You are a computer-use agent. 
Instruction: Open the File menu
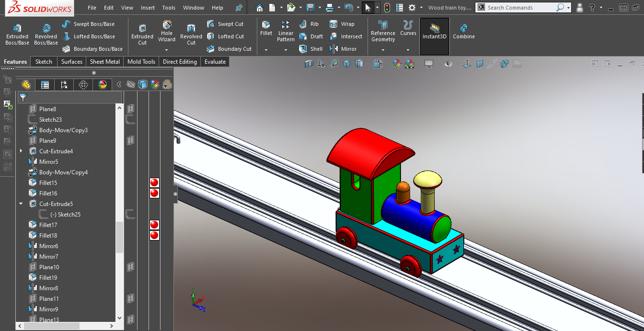pyautogui.click(x=92, y=8)
